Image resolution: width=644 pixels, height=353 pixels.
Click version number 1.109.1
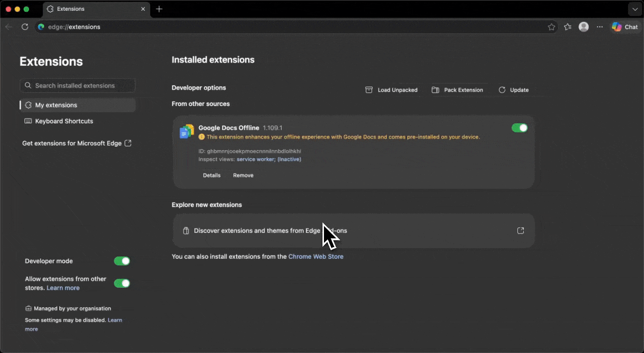pyautogui.click(x=272, y=128)
